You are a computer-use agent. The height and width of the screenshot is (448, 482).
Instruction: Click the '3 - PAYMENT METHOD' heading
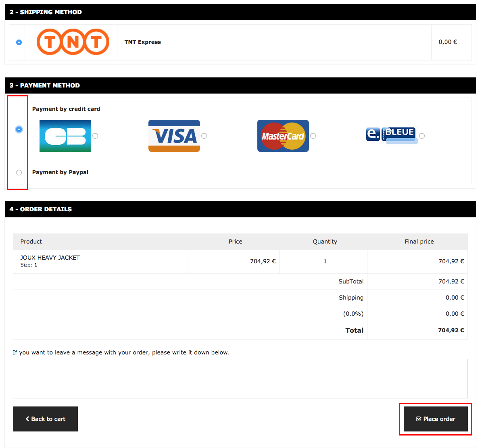click(x=45, y=85)
